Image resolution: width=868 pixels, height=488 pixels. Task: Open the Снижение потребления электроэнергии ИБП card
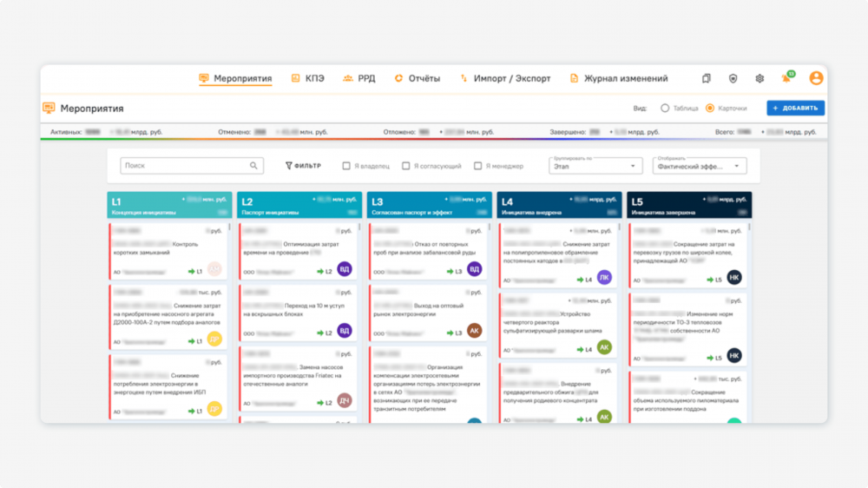click(168, 386)
